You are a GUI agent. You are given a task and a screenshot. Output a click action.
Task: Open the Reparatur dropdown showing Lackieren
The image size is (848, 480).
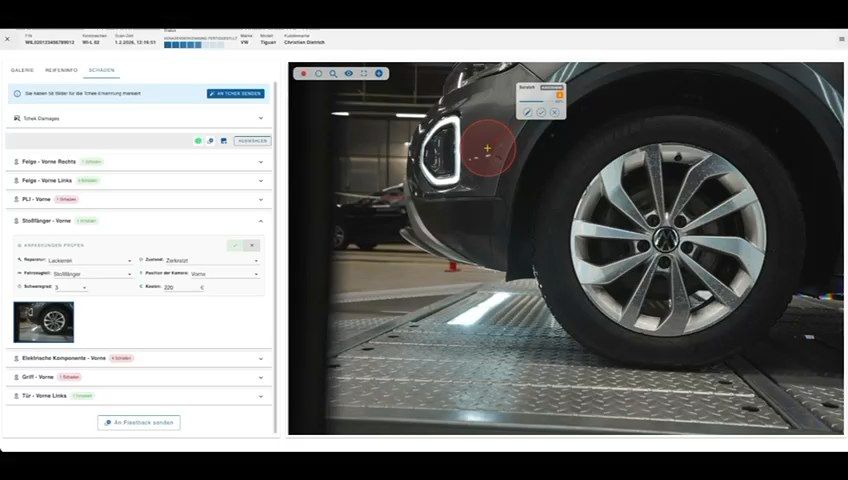89,261
